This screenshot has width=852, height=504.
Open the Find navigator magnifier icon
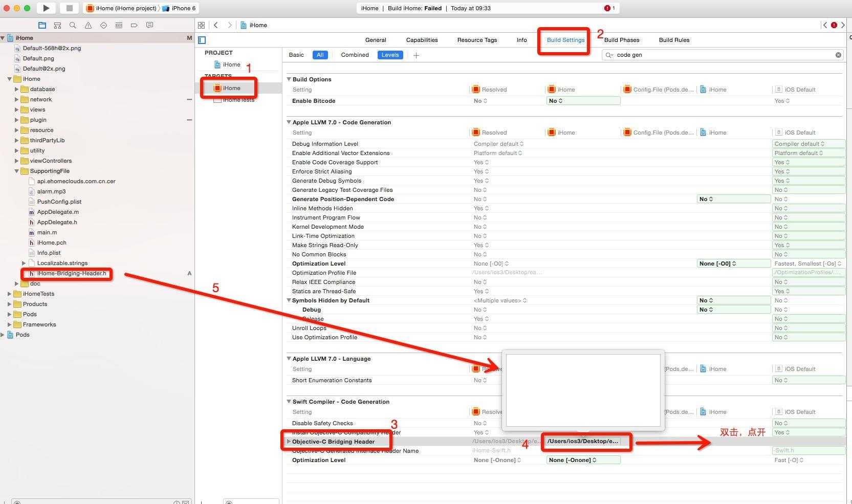pos(73,25)
